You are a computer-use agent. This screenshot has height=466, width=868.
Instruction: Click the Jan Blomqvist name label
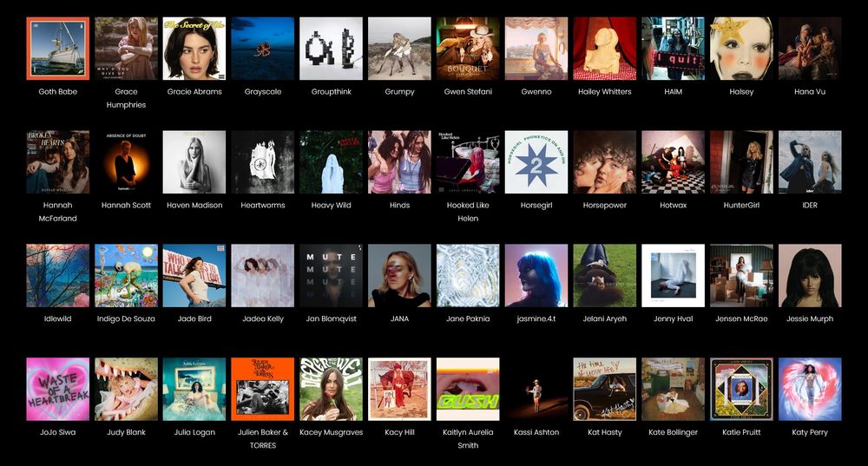pyautogui.click(x=331, y=318)
